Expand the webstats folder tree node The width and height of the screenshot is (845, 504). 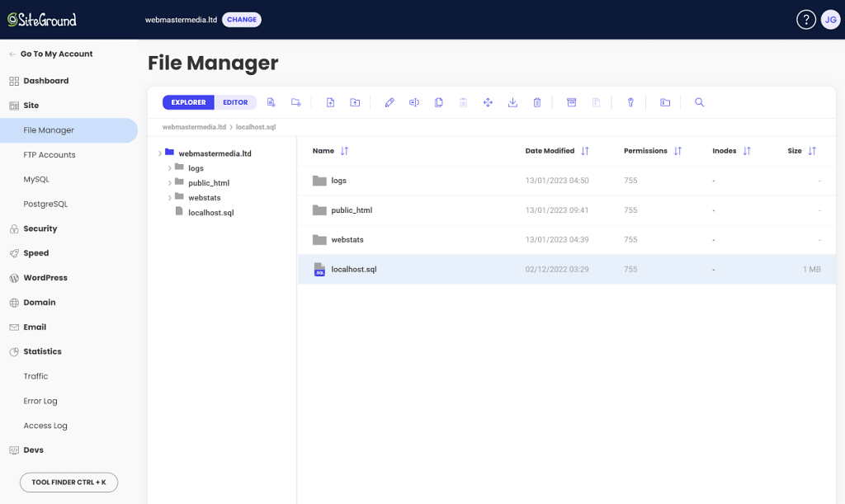[x=170, y=198]
